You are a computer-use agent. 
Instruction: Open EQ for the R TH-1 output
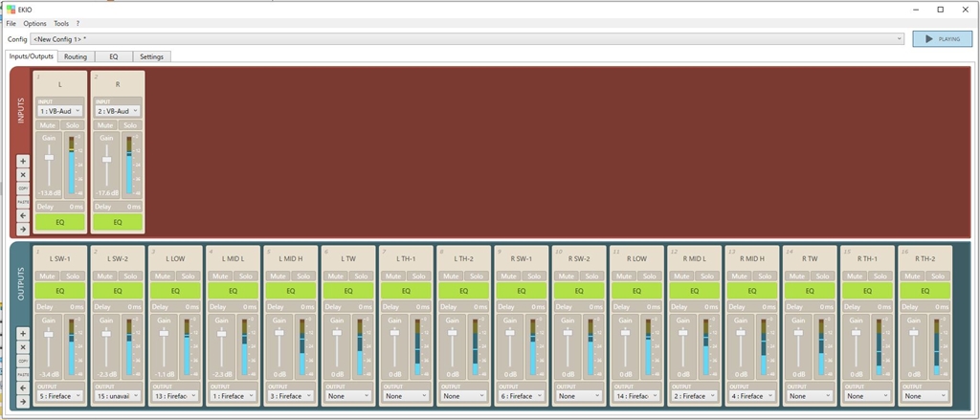tap(865, 291)
